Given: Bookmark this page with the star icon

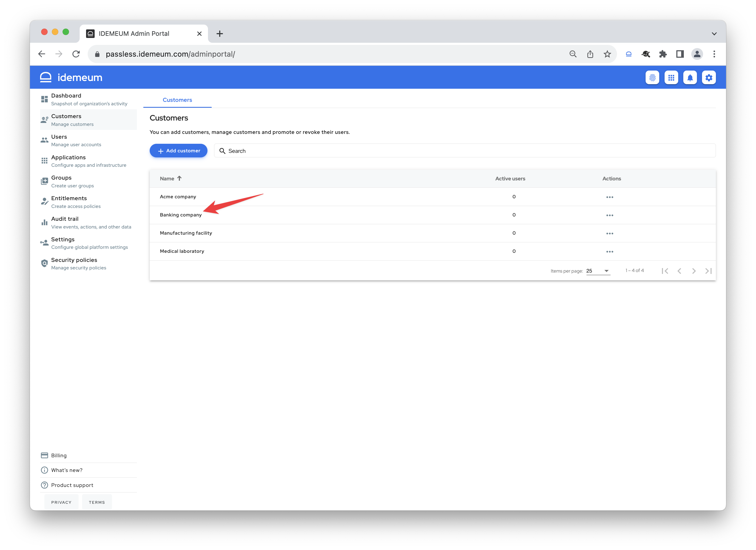Looking at the screenshot, I should [x=607, y=54].
